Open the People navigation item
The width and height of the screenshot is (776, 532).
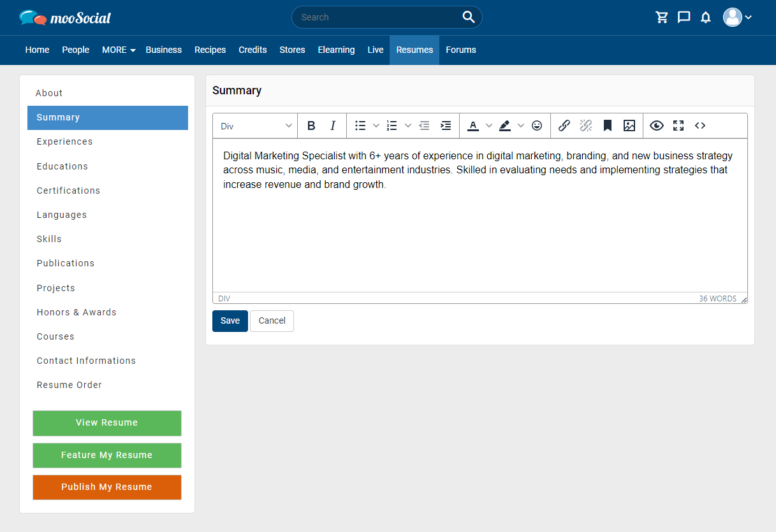point(75,50)
